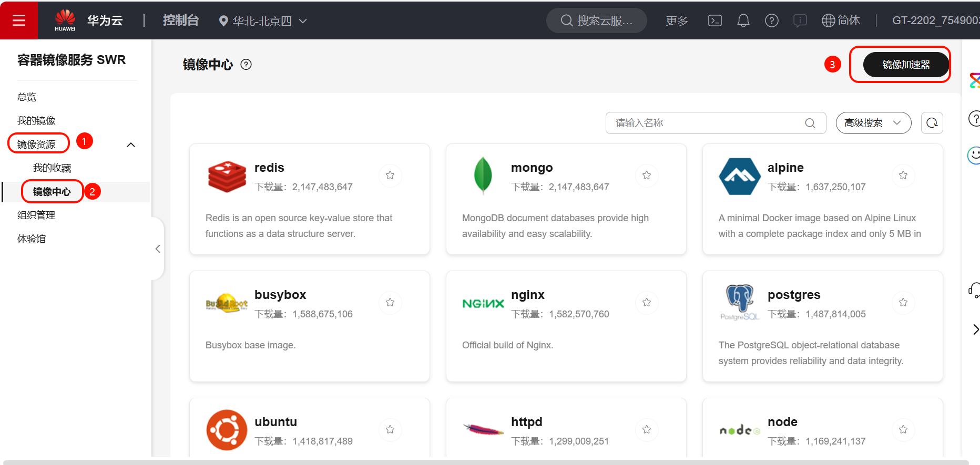Favorite the mongo image
The image size is (980, 465).
[647, 175]
